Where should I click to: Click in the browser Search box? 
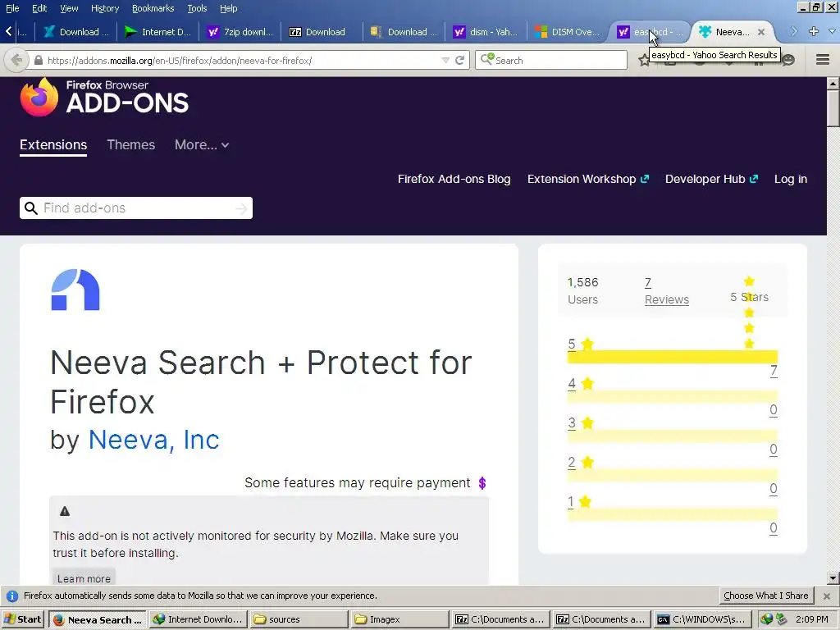click(x=551, y=60)
